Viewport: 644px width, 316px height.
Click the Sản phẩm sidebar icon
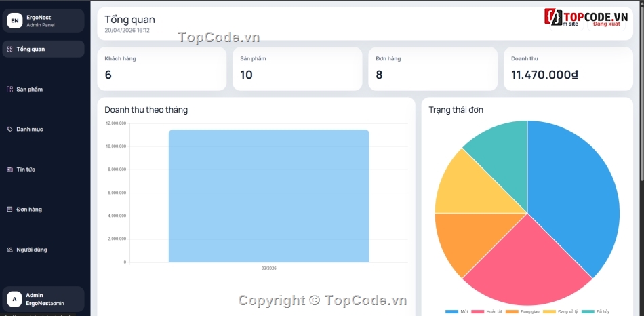click(x=10, y=89)
